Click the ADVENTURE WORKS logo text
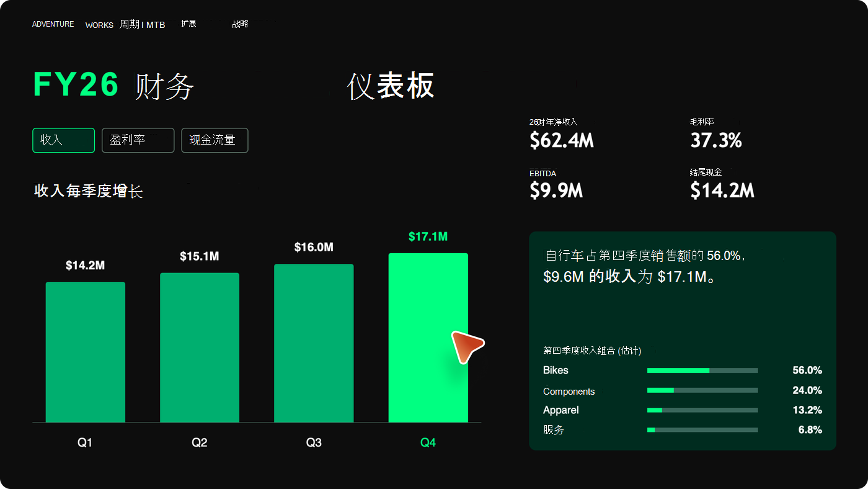The height and width of the screenshot is (489, 868). pos(73,25)
